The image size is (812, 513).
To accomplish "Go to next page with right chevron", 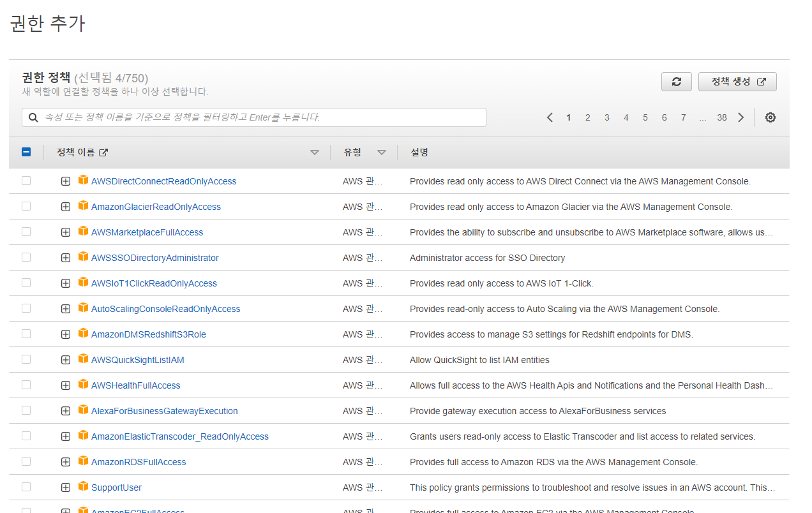I will (741, 117).
